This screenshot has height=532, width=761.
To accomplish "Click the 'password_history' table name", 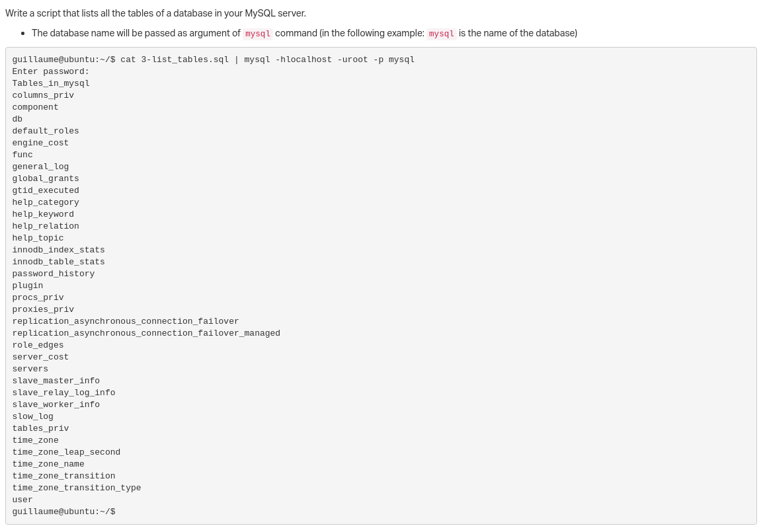I will (54, 274).
